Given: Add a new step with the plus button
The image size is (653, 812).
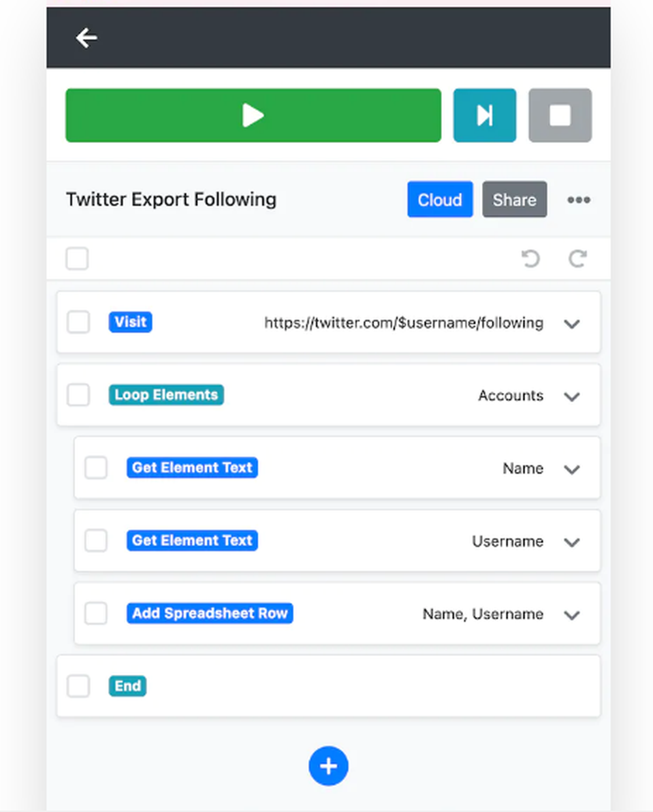Looking at the screenshot, I should pos(328,766).
